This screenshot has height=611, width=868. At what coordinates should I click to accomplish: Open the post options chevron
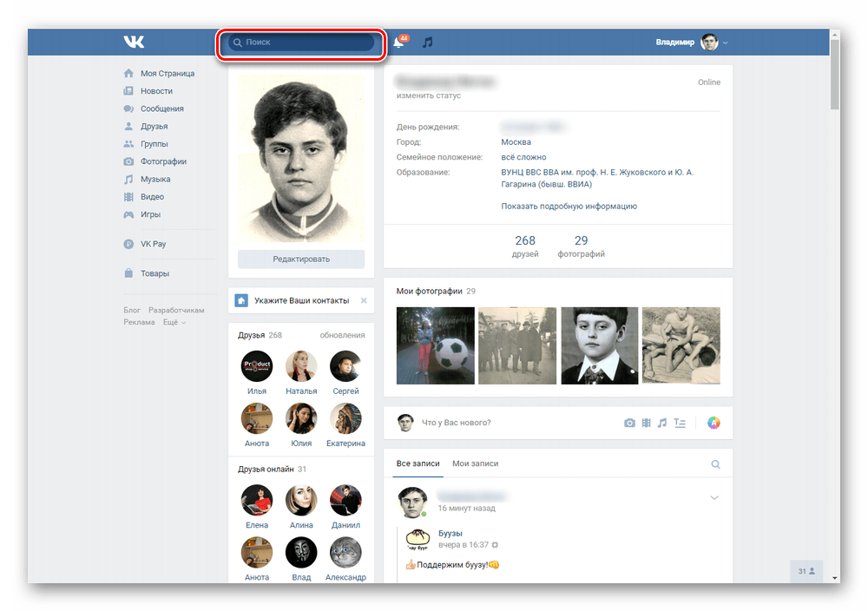coord(714,497)
